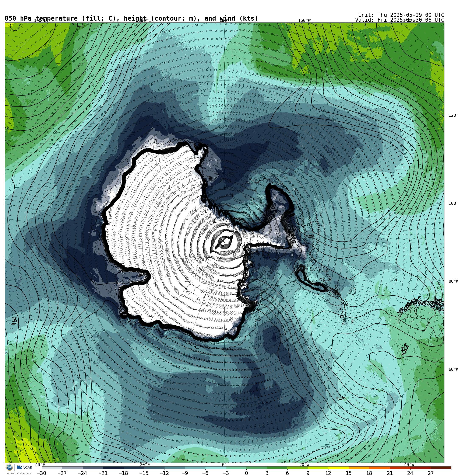Pick the yellow-green 9 to 12 swatch

tap(318, 468)
